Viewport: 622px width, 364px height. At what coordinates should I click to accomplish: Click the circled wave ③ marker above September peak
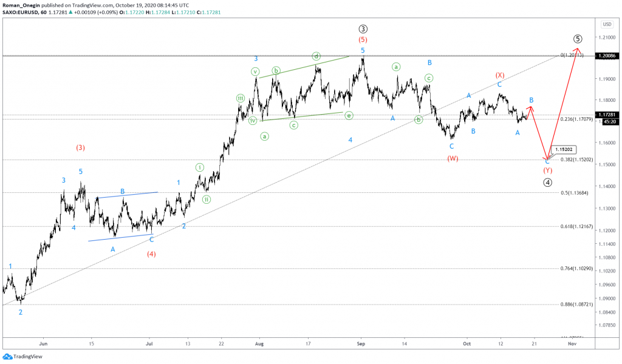click(362, 27)
